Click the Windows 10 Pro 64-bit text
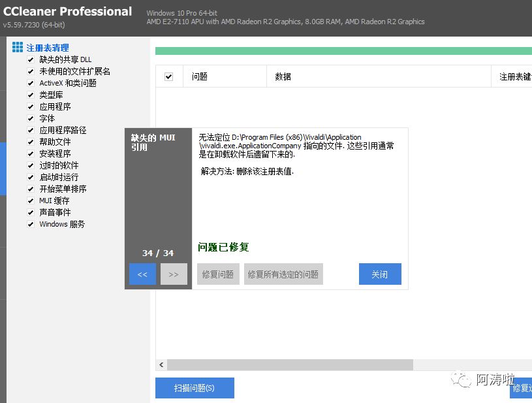The image size is (532, 403). pos(182,13)
